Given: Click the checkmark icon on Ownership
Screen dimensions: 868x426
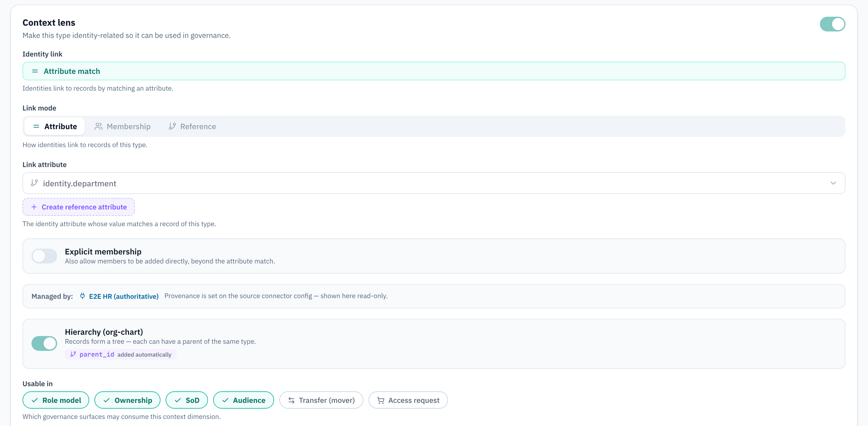Looking at the screenshot, I should (107, 400).
